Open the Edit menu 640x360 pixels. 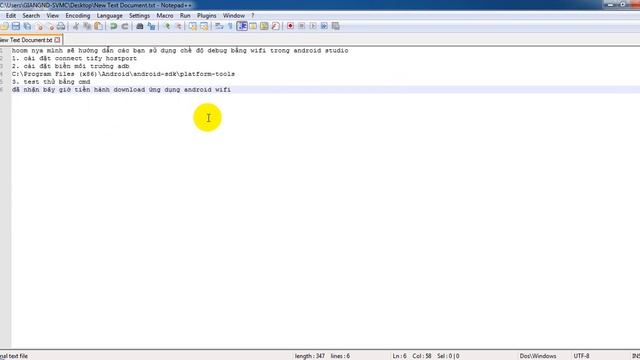[11, 16]
